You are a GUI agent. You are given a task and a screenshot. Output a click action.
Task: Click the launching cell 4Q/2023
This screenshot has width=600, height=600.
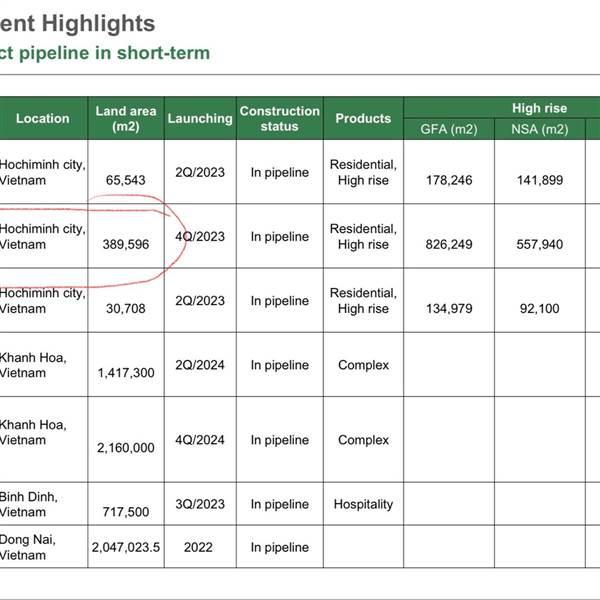[x=200, y=236]
